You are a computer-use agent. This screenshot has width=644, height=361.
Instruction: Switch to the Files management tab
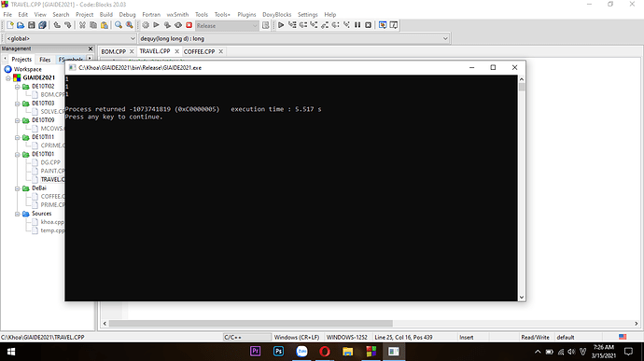coord(45,60)
